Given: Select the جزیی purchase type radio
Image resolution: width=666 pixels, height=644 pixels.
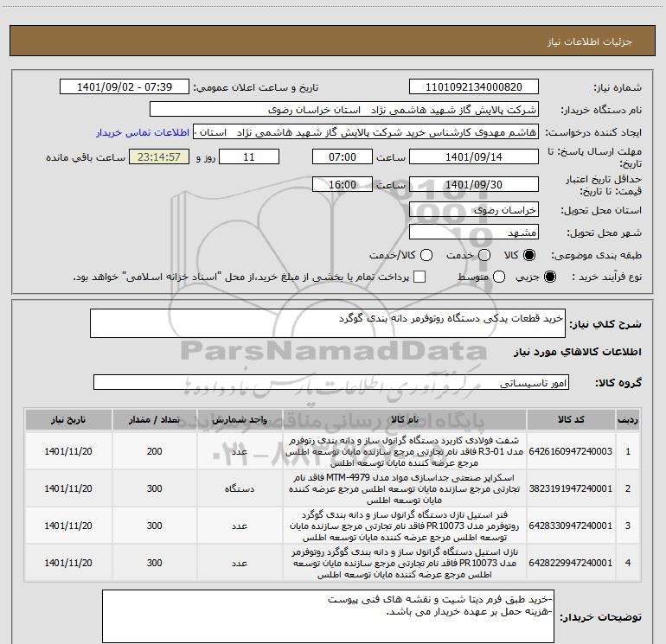Looking at the screenshot, I should point(549,277).
